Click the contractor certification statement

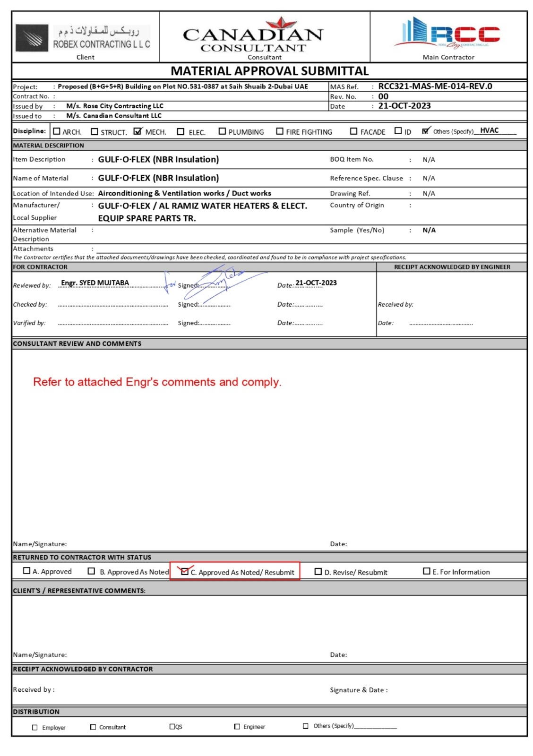click(x=209, y=258)
